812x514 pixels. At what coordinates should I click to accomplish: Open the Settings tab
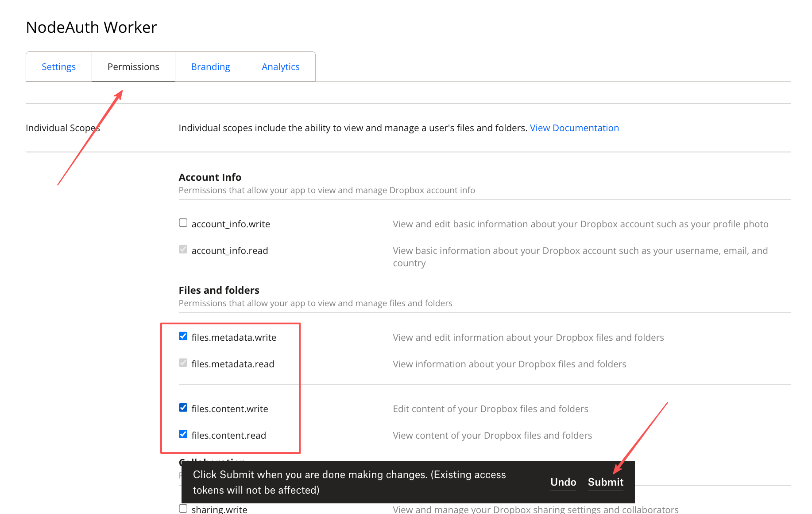tap(58, 67)
